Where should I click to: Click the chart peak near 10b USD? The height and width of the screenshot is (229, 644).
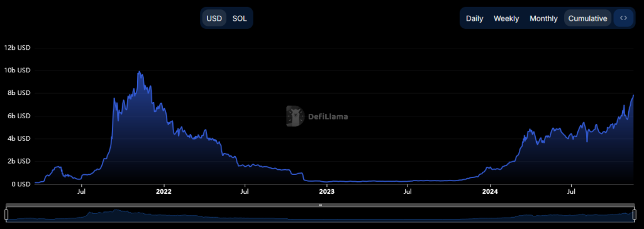click(139, 72)
